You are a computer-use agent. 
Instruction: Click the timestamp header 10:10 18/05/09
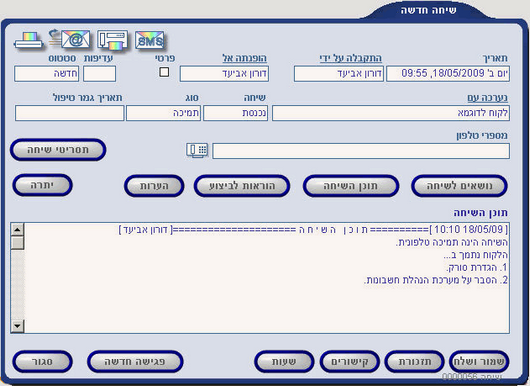468,230
